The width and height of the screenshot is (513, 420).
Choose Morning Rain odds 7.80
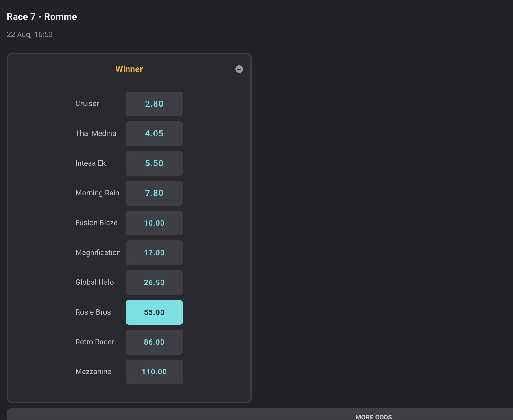pos(154,193)
